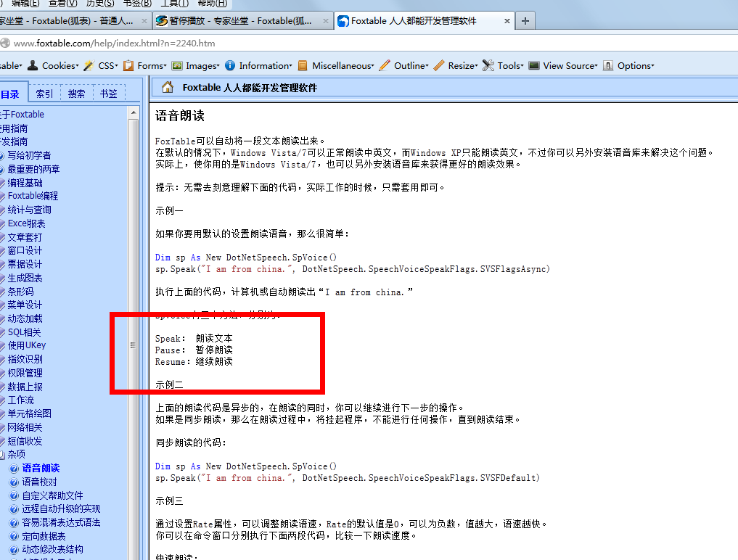The image size is (738, 560).
Task: Switch to the 书签 sidebar tab
Action: pyautogui.click(x=109, y=94)
